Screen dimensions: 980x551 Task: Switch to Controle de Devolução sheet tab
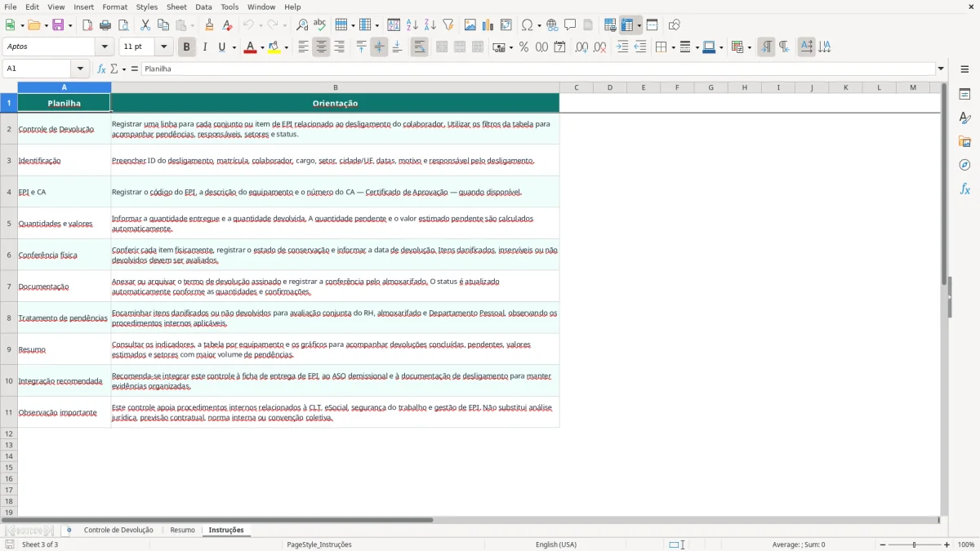[118, 530]
